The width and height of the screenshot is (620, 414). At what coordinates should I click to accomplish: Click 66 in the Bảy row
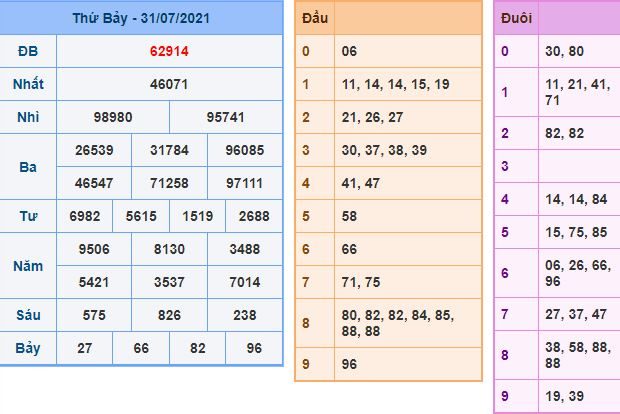point(141,348)
